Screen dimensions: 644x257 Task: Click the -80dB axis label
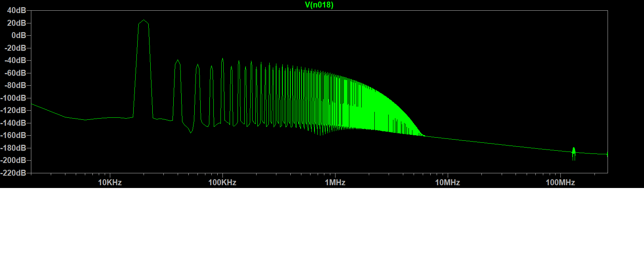pyautogui.click(x=15, y=85)
